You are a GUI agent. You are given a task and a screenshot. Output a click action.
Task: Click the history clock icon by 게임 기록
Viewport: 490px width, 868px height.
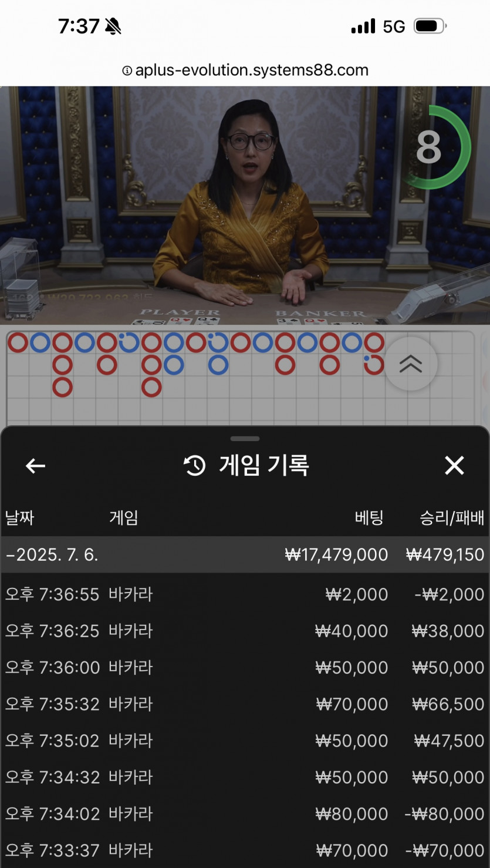pyautogui.click(x=195, y=466)
